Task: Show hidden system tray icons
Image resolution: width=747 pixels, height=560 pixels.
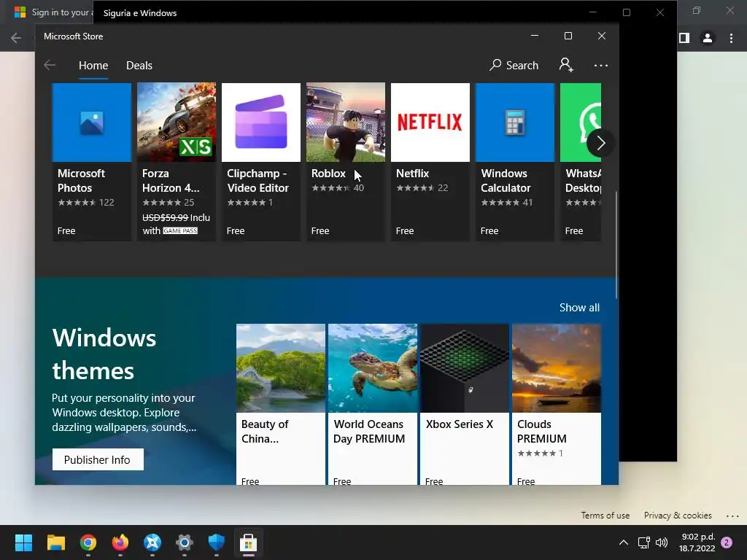Action: (623, 542)
